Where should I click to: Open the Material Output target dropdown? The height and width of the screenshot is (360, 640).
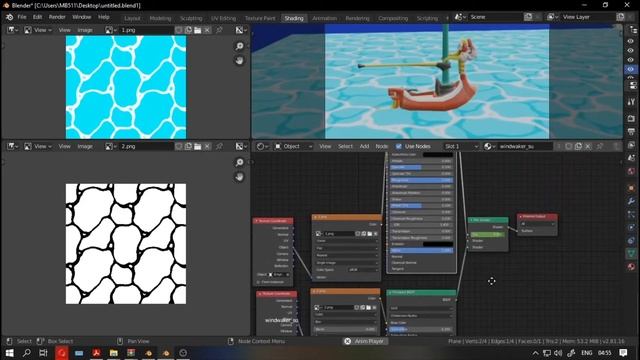coord(538,224)
